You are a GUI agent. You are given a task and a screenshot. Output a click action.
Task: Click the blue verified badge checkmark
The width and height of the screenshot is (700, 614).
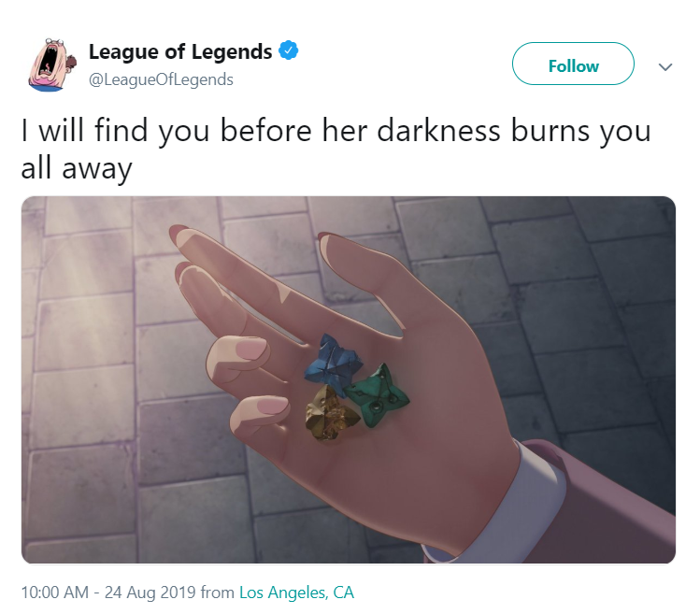point(289,50)
